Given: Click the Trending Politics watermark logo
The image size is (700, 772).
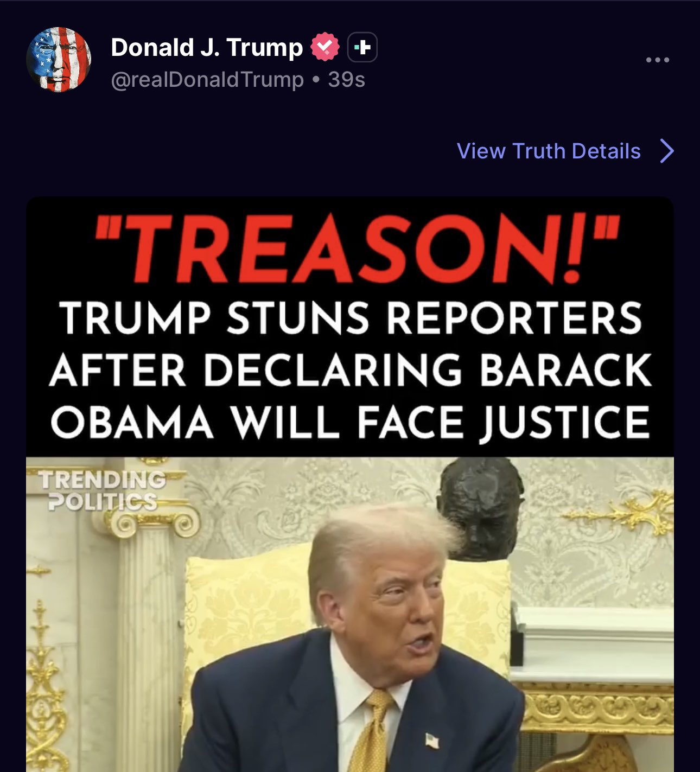Looking at the screenshot, I should 102,490.
